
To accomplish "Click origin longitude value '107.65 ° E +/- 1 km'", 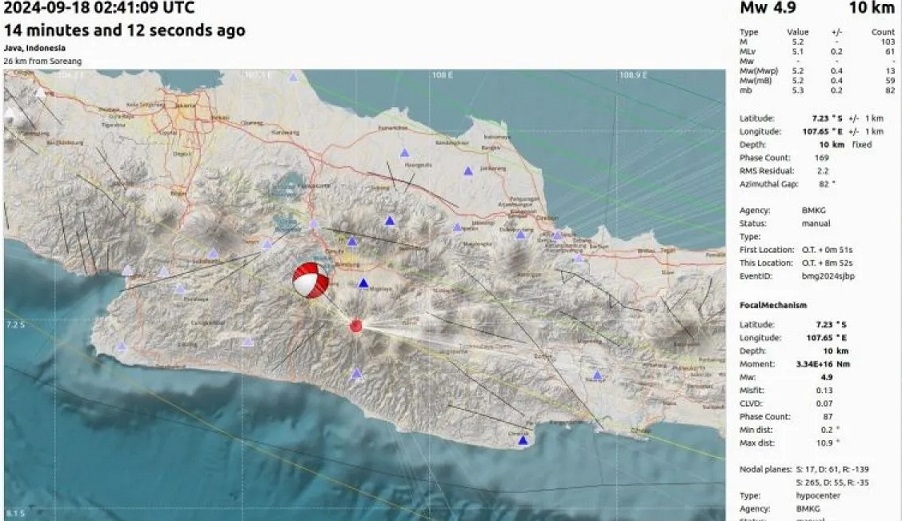I will [x=843, y=132].
